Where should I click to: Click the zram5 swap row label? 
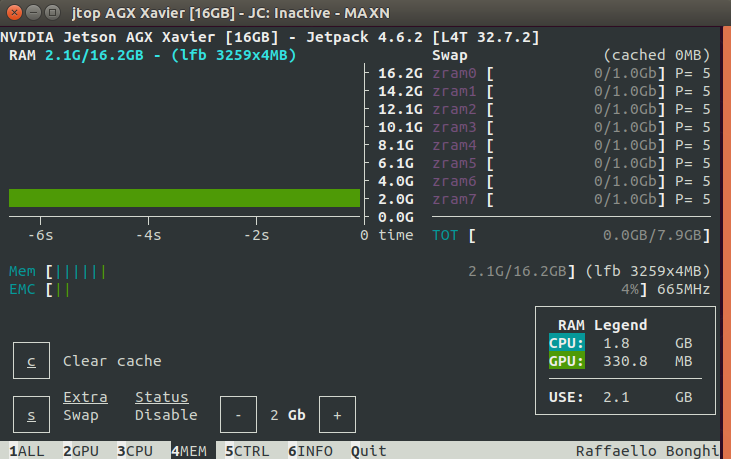click(454, 164)
